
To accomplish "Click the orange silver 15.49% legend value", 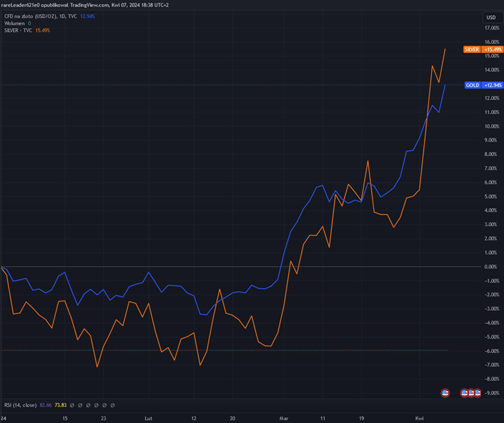I will tap(43, 30).
